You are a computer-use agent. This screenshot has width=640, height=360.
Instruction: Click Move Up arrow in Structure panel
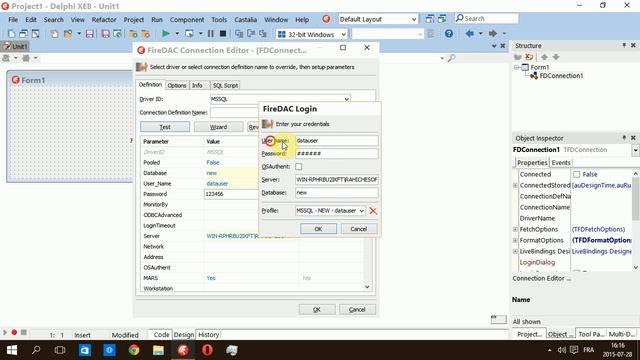tap(544, 57)
